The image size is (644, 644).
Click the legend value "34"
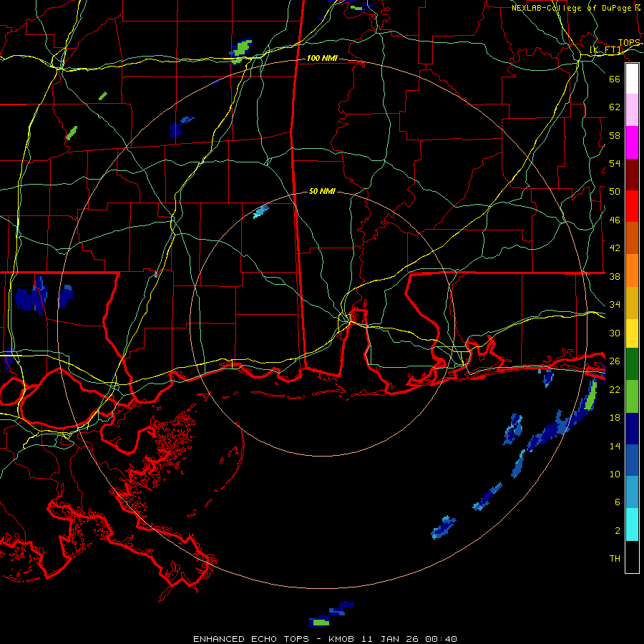(615, 305)
